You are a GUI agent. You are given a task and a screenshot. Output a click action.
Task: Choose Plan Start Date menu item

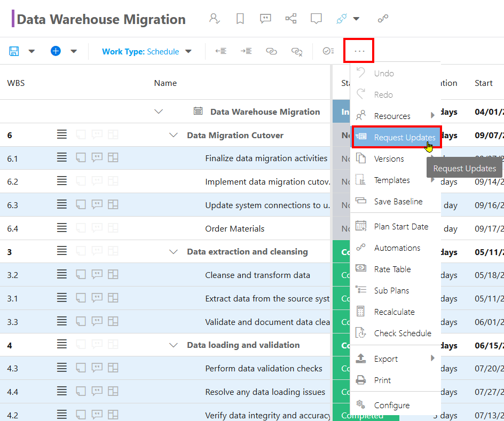(x=396, y=227)
